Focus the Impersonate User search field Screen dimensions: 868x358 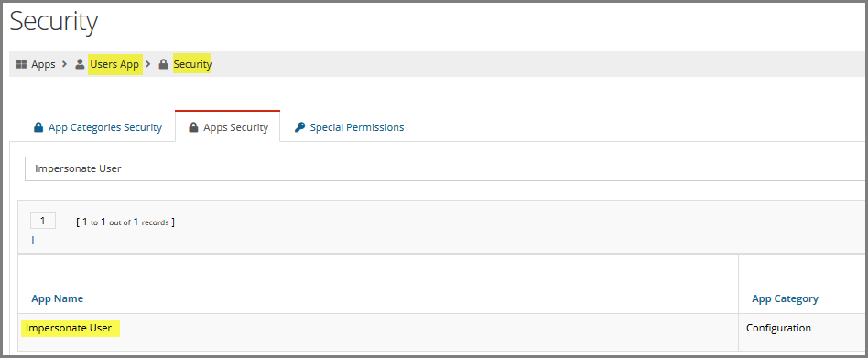(x=446, y=168)
